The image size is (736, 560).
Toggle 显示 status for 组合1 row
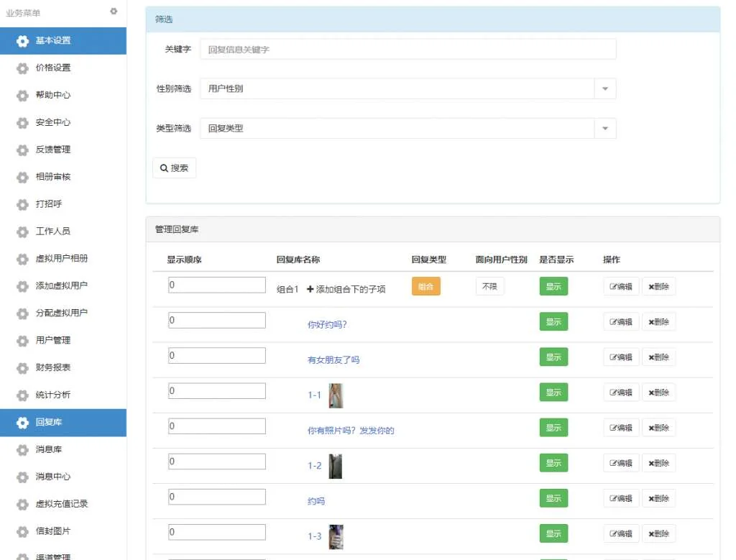pos(553,286)
